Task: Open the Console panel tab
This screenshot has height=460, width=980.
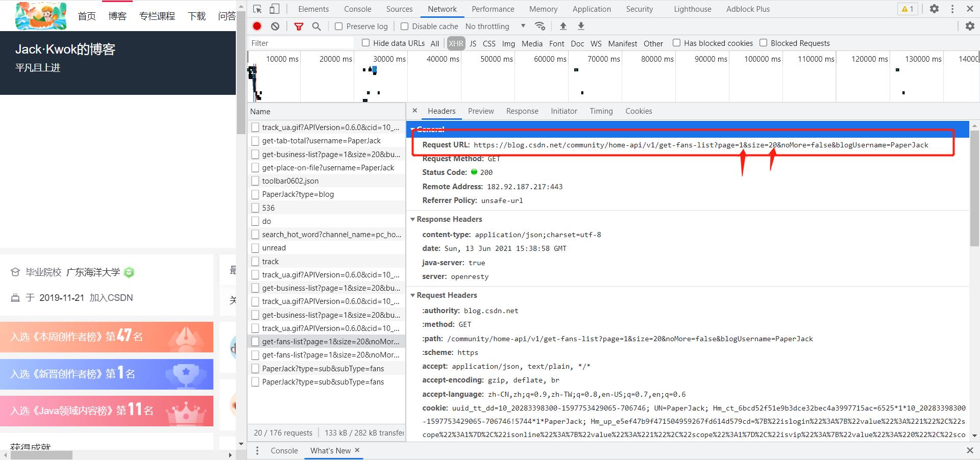Action: tap(358, 9)
